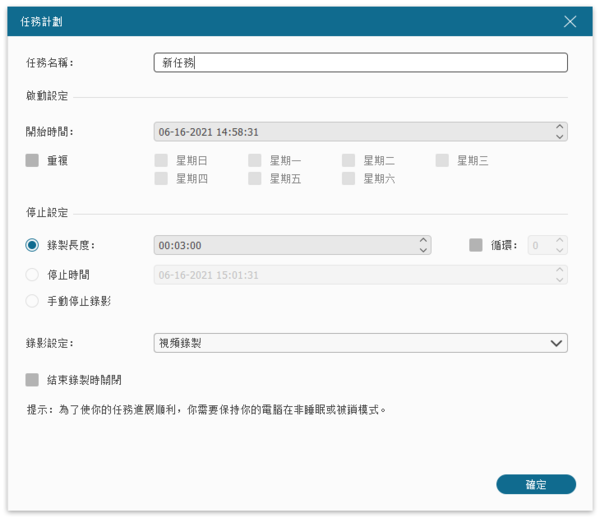Enable the 重複 checkbox
The width and height of the screenshot is (600, 518).
[x=33, y=160]
